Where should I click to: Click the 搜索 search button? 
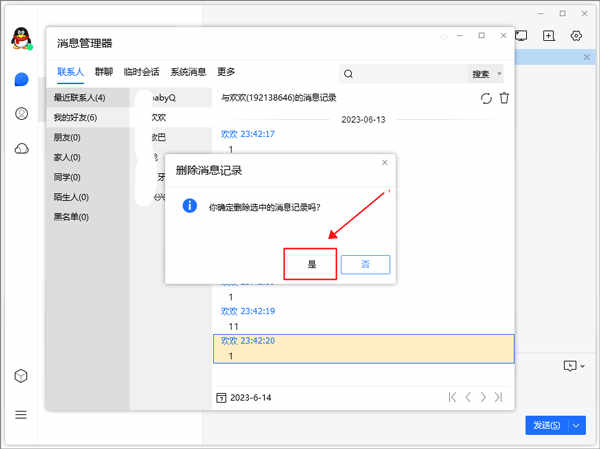(481, 74)
